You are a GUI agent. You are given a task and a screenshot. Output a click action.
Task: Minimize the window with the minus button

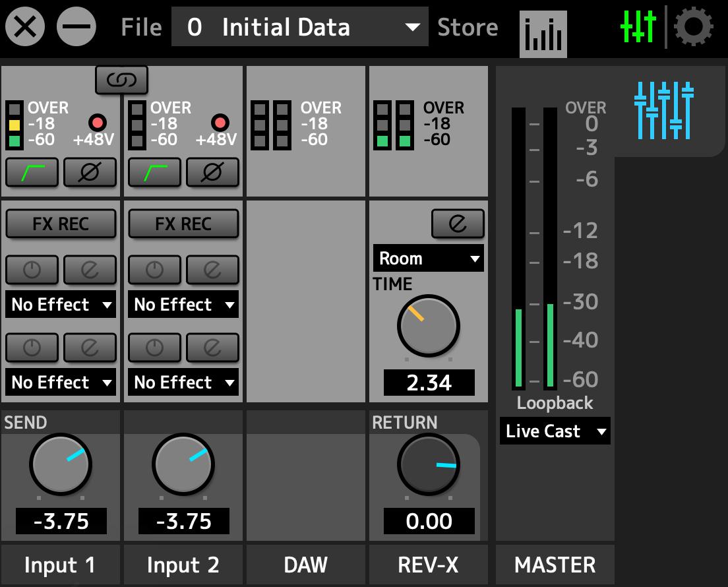pos(76,26)
